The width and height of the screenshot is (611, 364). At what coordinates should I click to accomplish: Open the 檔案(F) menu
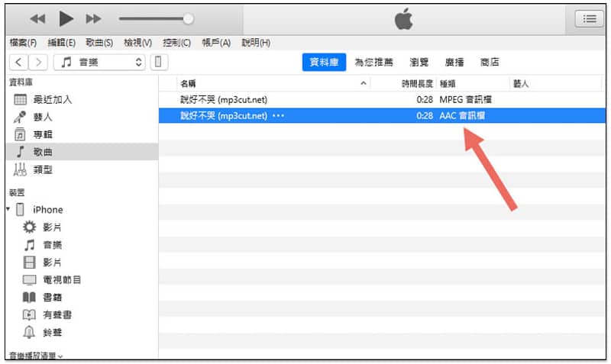23,43
